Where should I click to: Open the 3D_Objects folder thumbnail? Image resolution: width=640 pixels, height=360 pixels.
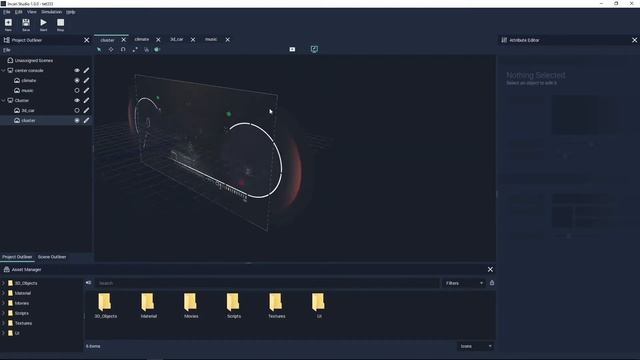tap(105, 302)
